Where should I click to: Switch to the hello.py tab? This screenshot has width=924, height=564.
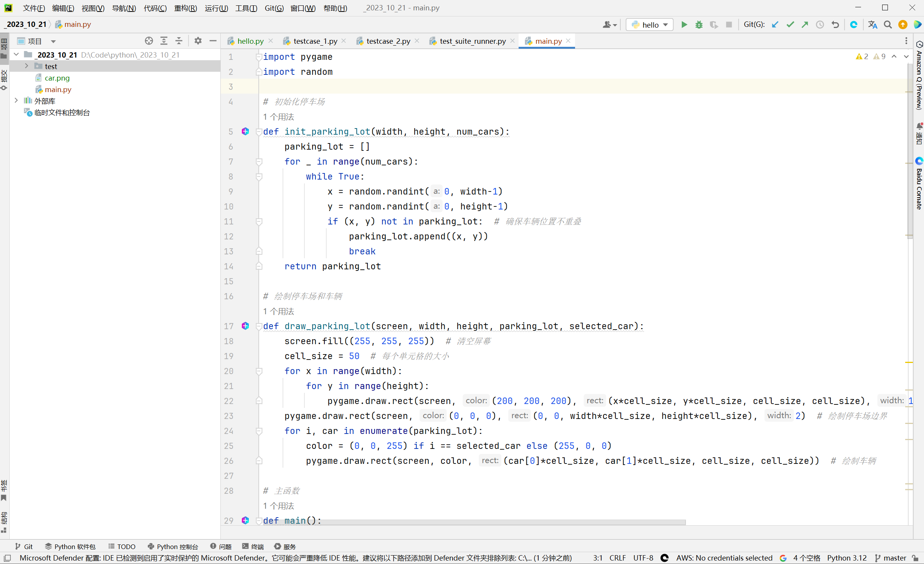pos(250,41)
